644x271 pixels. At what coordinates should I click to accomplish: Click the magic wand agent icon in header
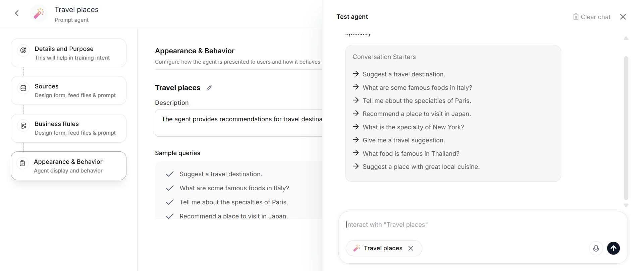pos(39,13)
